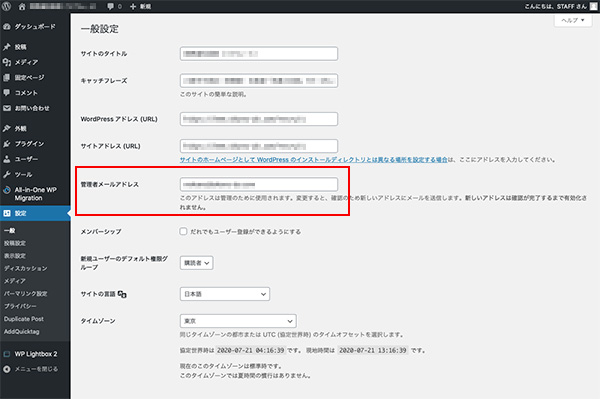Click the plus 新規 add-new button
The width and height of the screenshot is (600, 399).
tap(140, 7)
